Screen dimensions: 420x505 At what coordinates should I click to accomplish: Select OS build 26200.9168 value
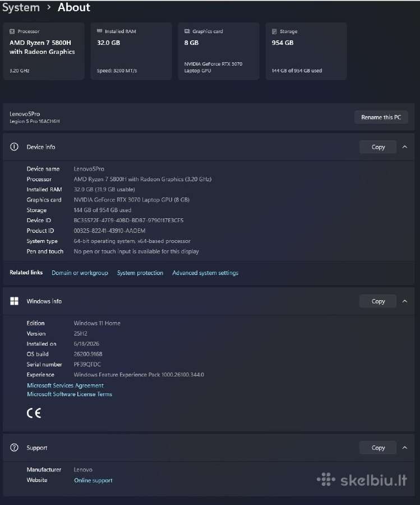pos(88,354)
